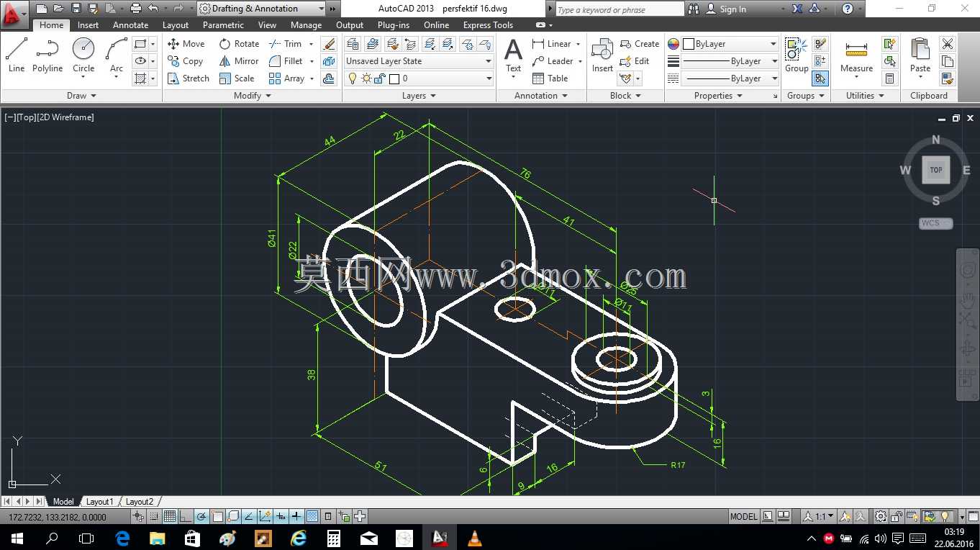This screenshot has height=550, width=980.
Task: Click the Array tool
Action: (286, 78)
